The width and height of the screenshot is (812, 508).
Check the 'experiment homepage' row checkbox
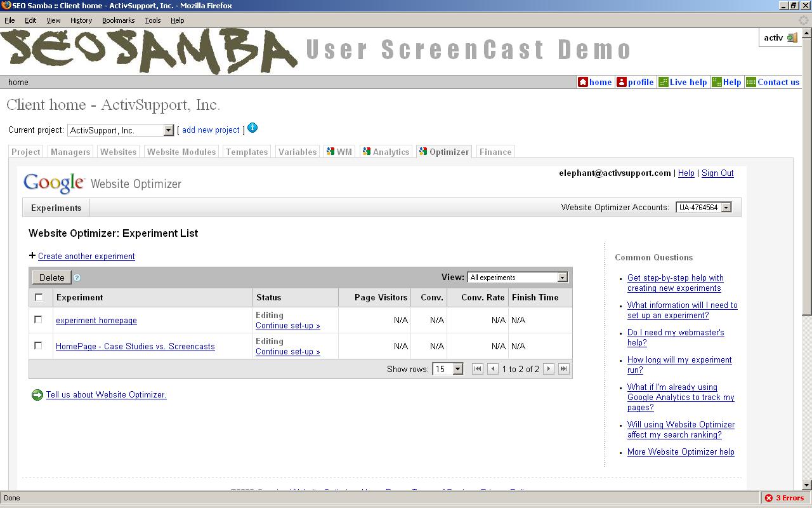(38, 319)
